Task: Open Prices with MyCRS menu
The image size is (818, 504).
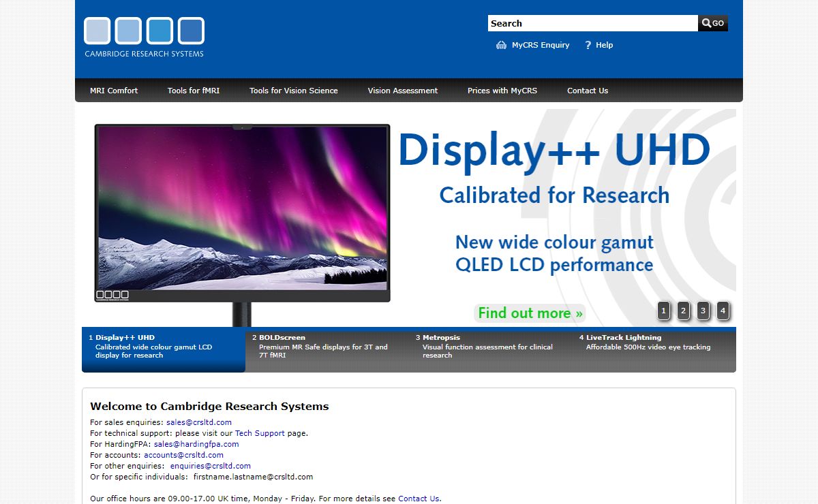Action: pos(502,91)
